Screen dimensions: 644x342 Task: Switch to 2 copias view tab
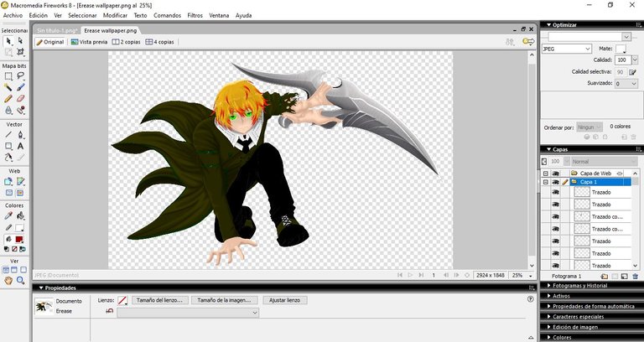(127, 42)
